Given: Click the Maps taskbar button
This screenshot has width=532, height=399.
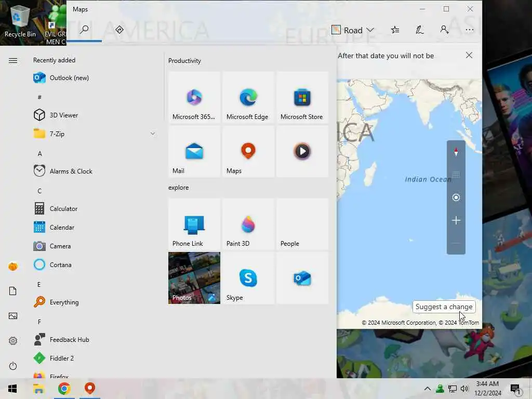Looking at the screenshot, I should (90, 389).
